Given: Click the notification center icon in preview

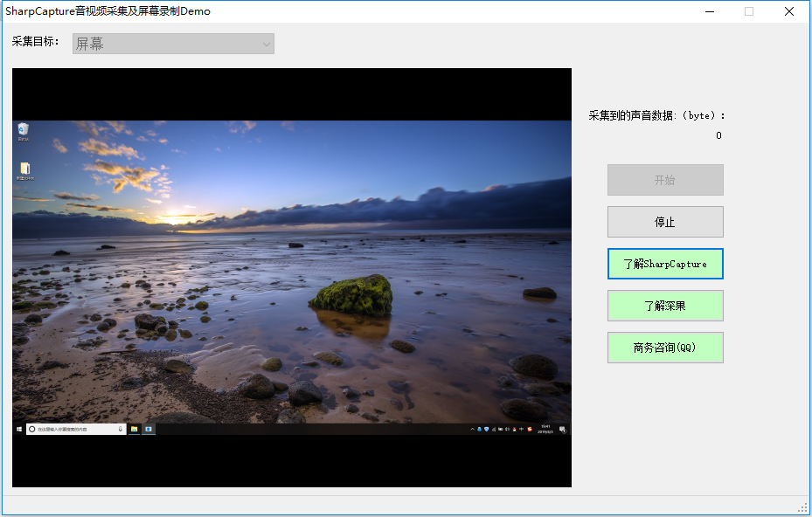Looking at the screenshot, I should pyautogui.click(x=562, y=430).
